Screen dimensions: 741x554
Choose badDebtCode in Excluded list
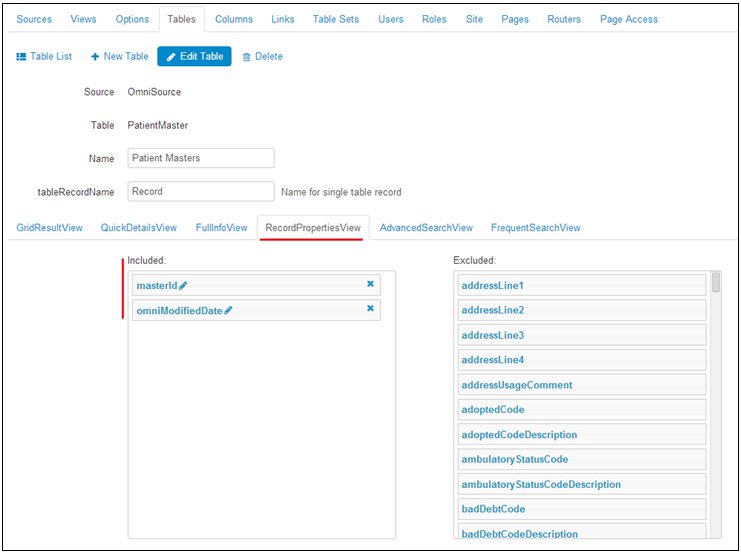[580, 509]
